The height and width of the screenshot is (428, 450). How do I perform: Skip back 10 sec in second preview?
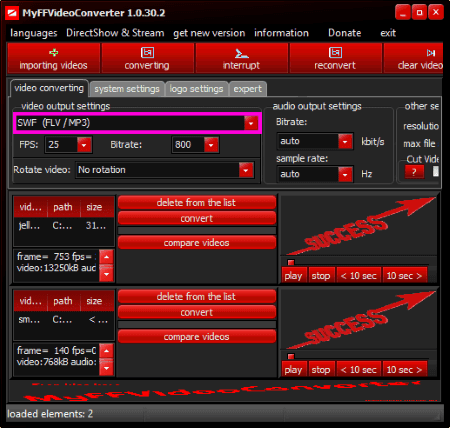point(359,370)
